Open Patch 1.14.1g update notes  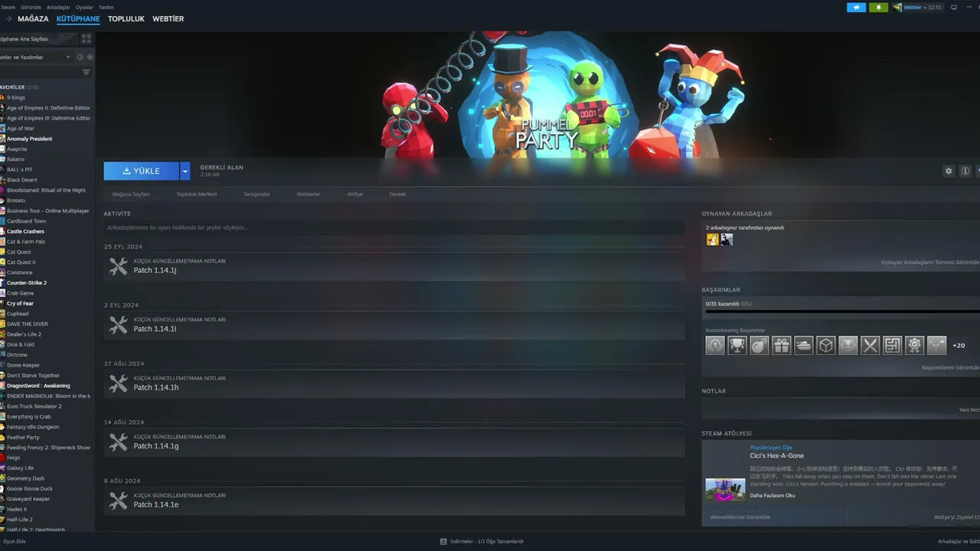tap(394, 442)
